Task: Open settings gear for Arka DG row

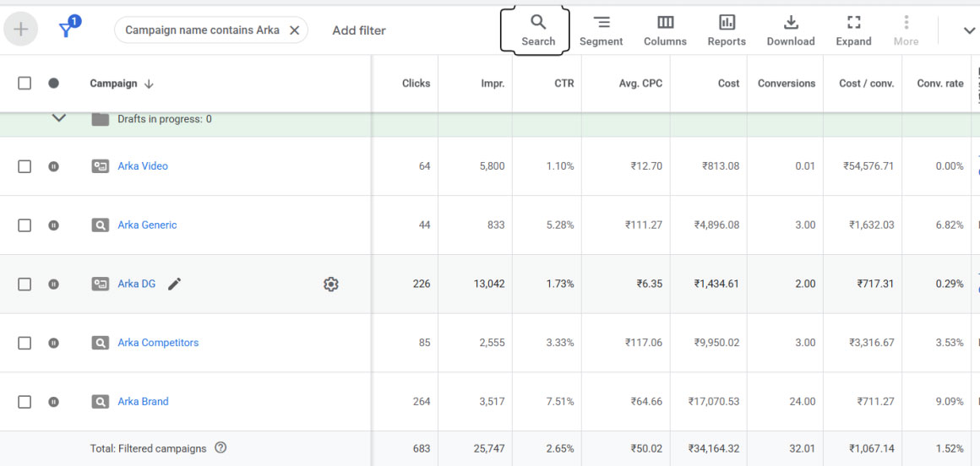Action: 331,284
